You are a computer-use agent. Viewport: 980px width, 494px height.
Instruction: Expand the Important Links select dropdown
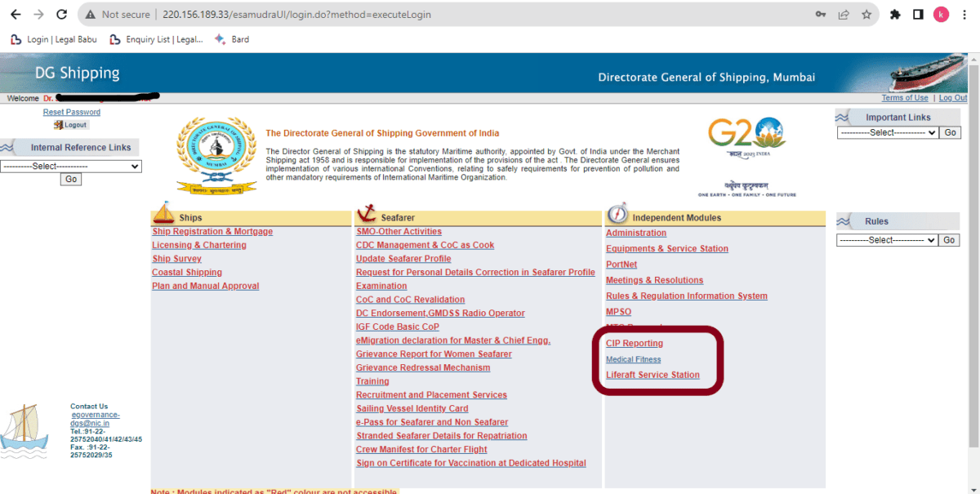point(887,132)
